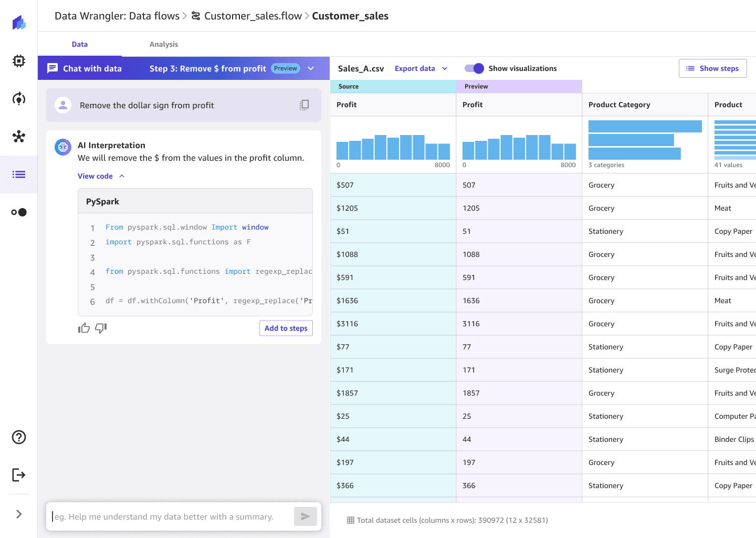Click the Product cell Binder Clips
Screen dimensions: 756x538
coord(732,439)
